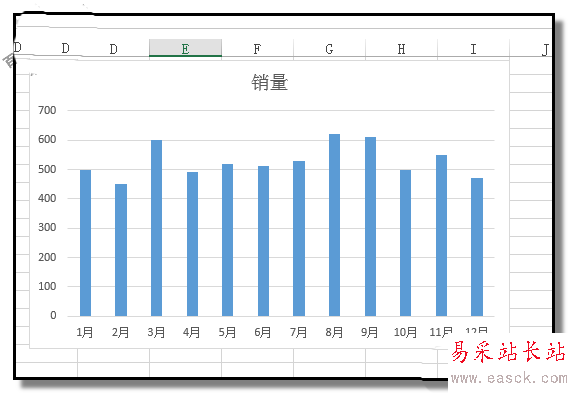Click the 0 vertical axis label

tap(53, 315)
